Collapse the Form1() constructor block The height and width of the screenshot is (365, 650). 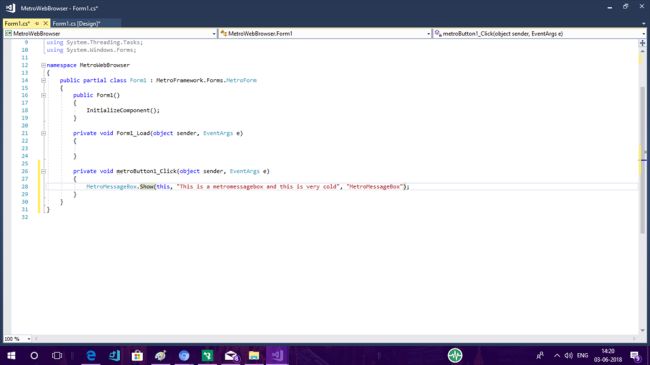[x=43, y=95]
